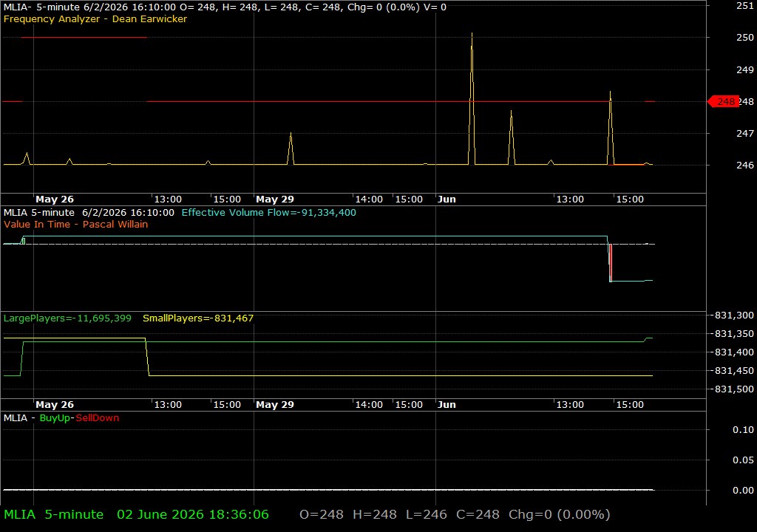
Task: Click the red drop bar in Effective Volume Flow
Action: point(611,262)
